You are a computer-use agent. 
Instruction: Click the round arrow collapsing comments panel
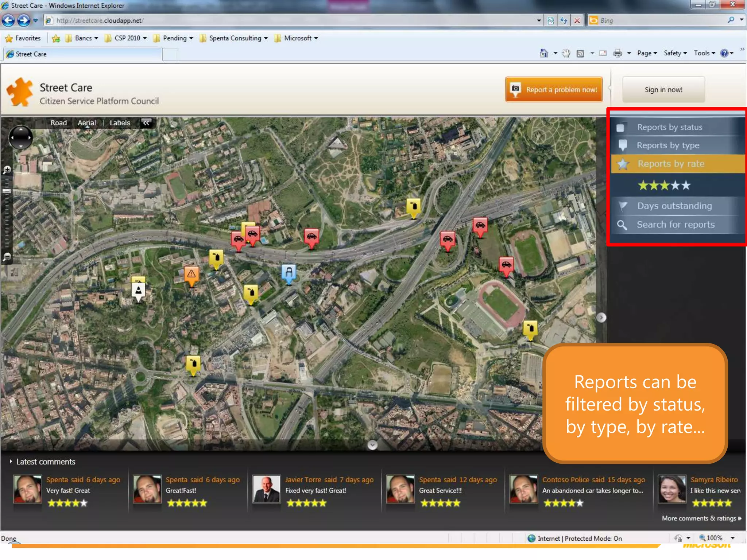click(x=372, y=445)
